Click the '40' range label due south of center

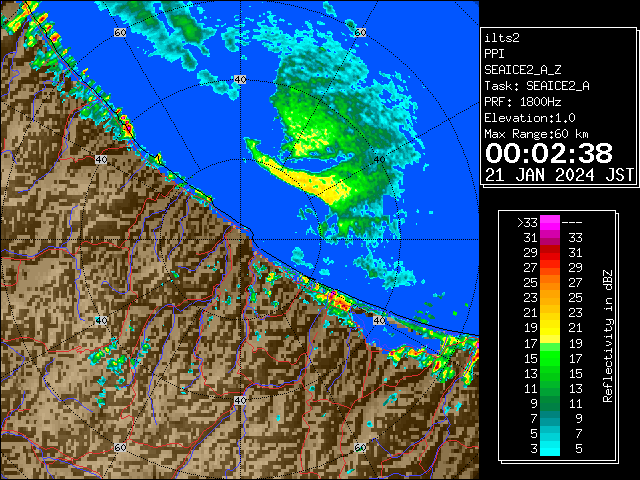(240, 400)
